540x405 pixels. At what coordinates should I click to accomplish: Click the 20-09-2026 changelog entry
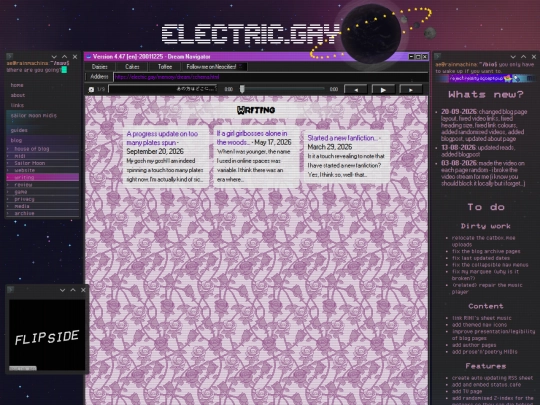tap(484, 125)
